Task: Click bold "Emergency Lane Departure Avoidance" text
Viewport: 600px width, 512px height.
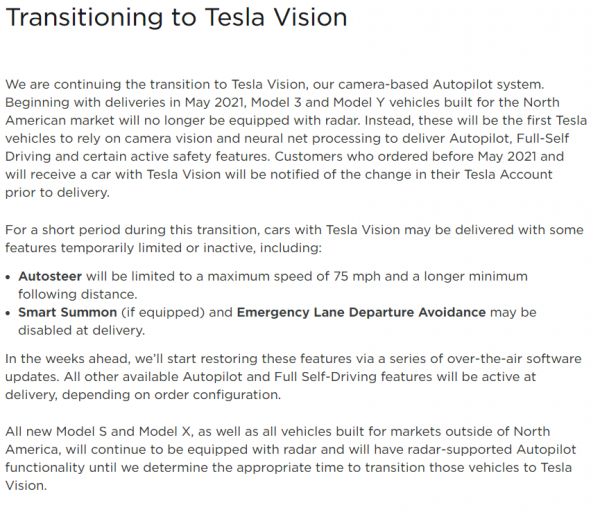Action: [x=361, y=313]
